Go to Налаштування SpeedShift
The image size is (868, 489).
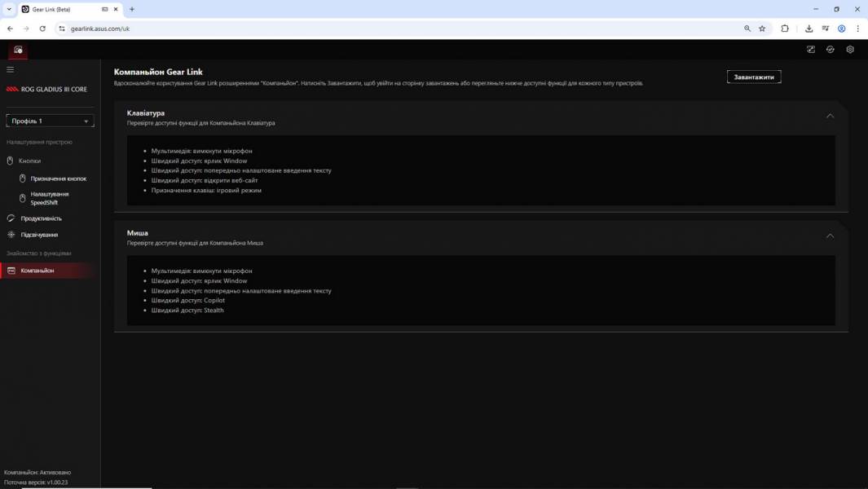(x=50, y=198)
